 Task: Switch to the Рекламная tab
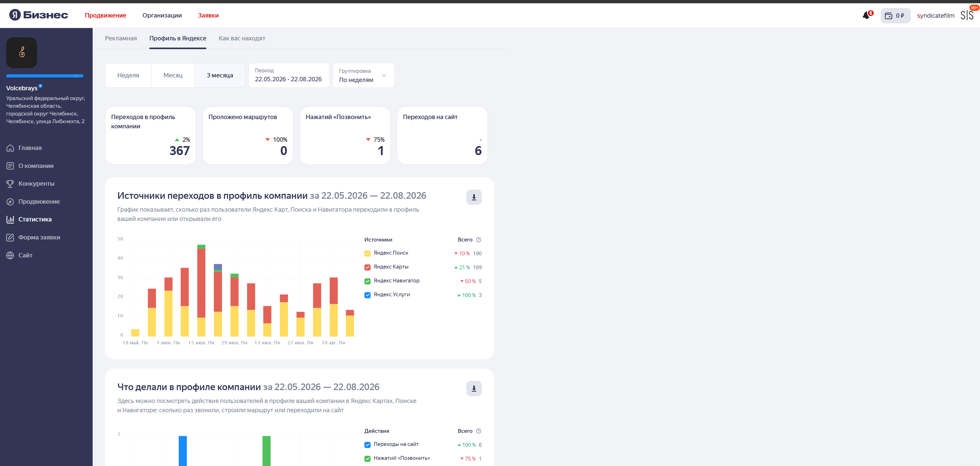121,38
